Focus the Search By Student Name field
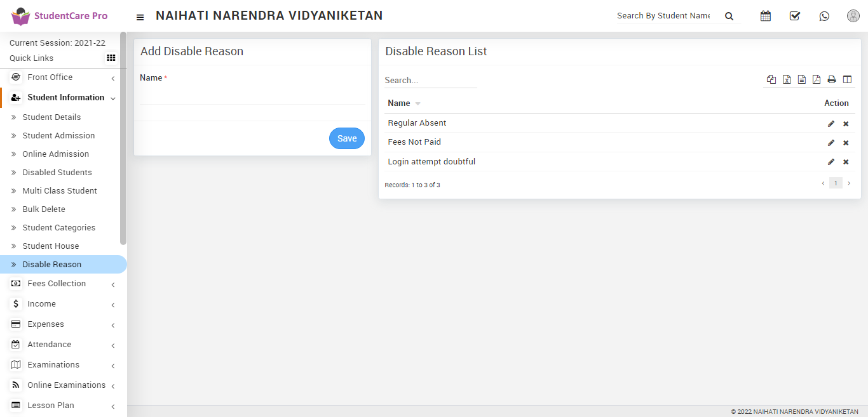 click(663, 16)
